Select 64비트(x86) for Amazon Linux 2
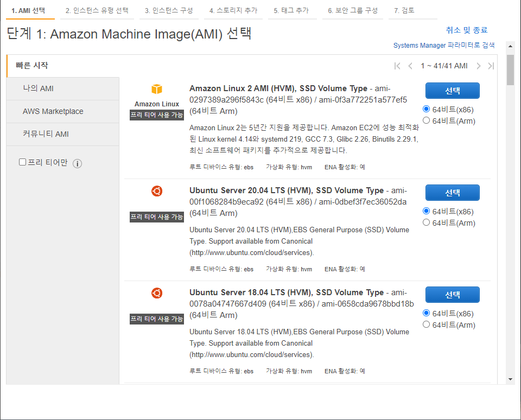The width and height of the screenshot is (521, 420). 427,109
